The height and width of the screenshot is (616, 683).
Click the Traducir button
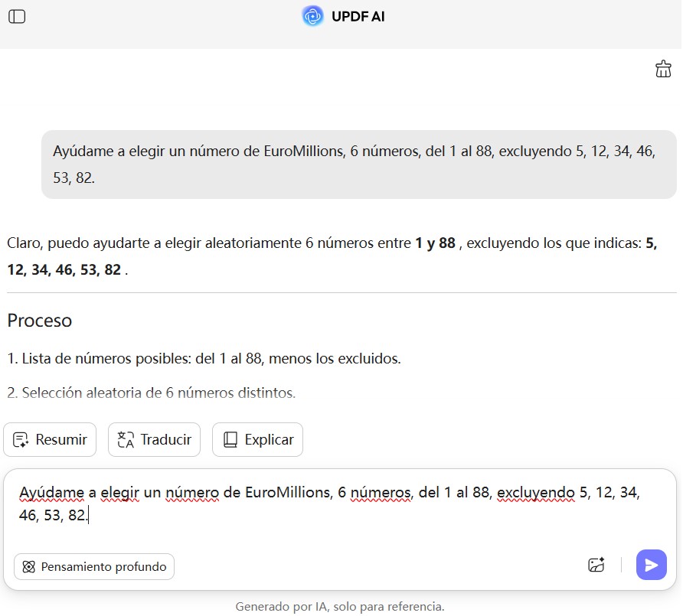(x=154, y=439)
